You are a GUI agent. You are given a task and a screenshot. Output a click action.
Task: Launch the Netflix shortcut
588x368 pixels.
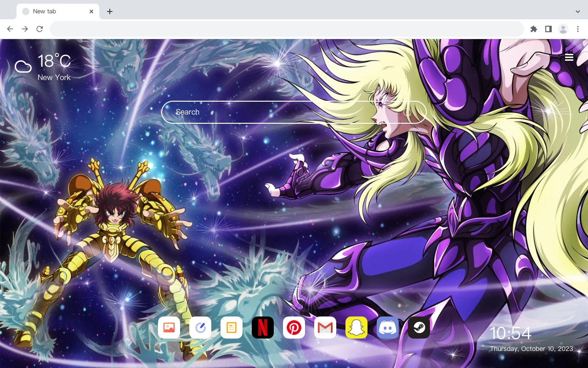pyautogui.click(x=263, y=328)
